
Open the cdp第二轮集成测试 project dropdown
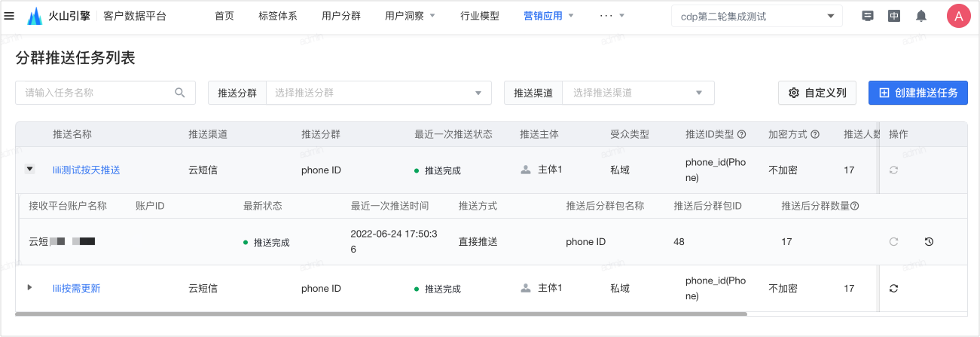[x=757, y=16]
